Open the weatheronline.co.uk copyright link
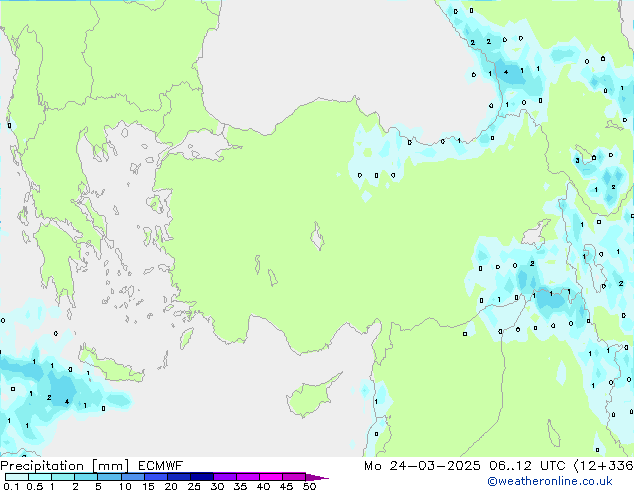This screenshot has width=634, height=490. click(x=550, y=481)
